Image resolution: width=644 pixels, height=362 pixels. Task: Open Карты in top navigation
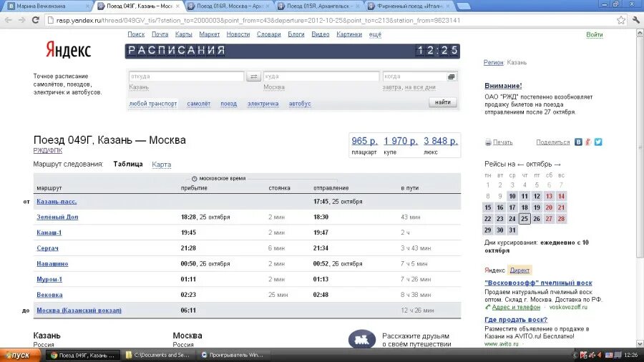click(184, 34)
